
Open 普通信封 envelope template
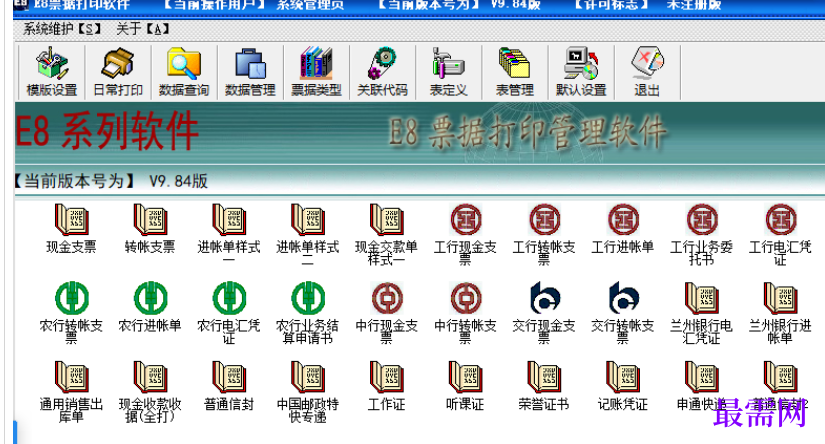pos(229,377)
